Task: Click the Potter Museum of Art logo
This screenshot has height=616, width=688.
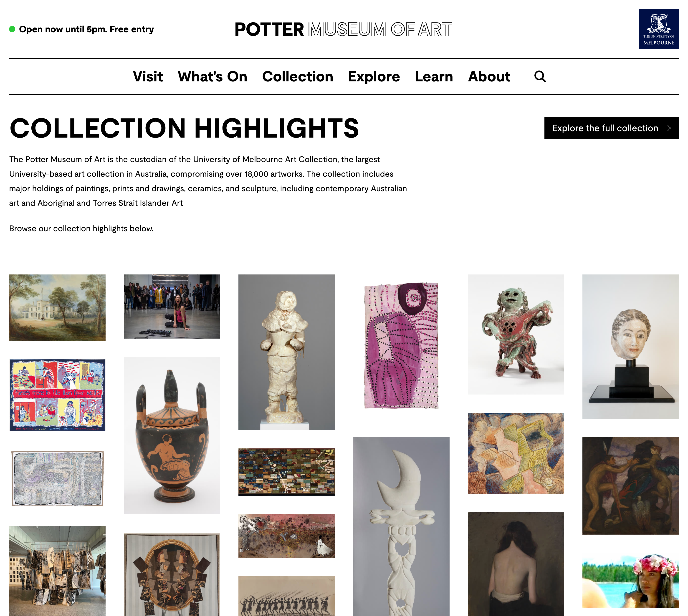Action: tap(343, 29)
